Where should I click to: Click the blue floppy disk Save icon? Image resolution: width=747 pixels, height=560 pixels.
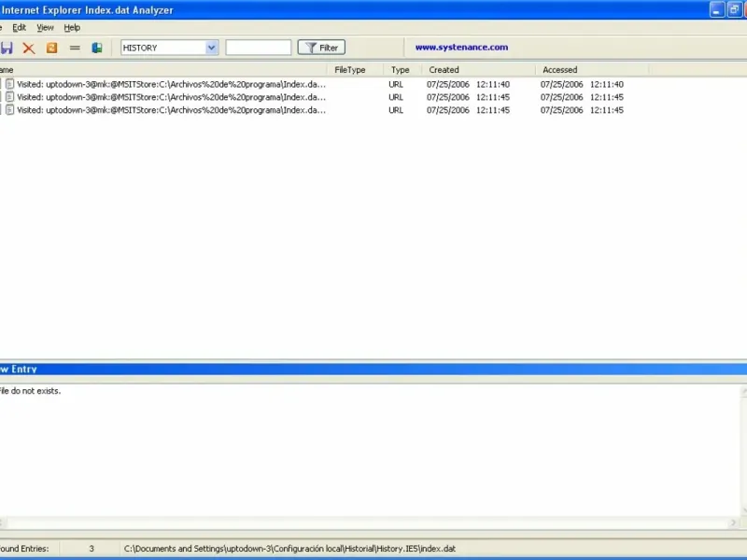7,48
